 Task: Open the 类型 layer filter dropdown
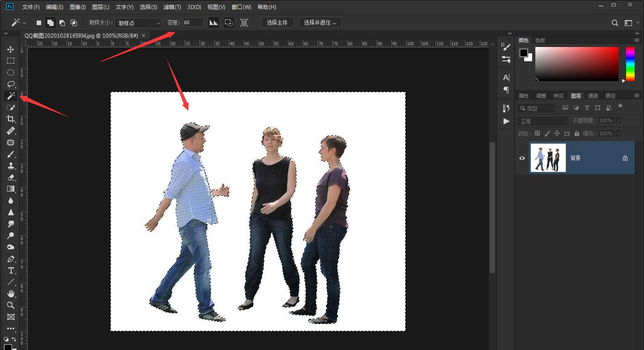coord(536,108)
